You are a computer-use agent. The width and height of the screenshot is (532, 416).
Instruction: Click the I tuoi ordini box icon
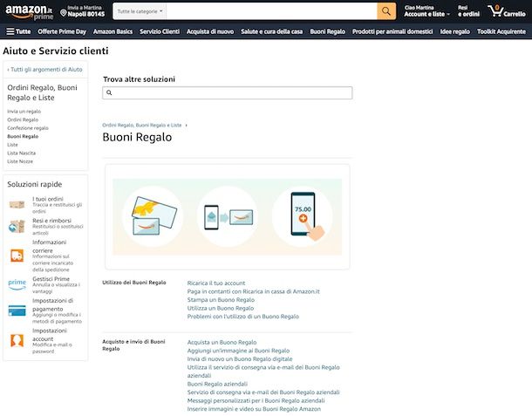pyautogui.click(x=17, y=205)
